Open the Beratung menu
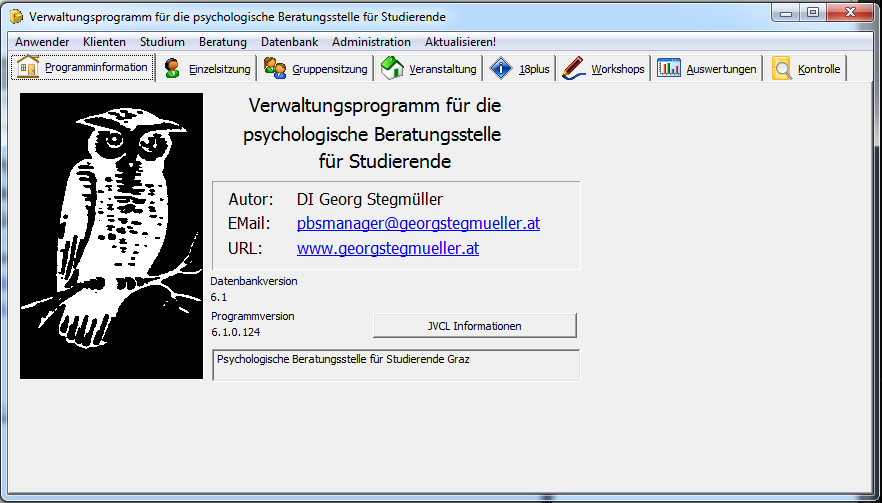Viewport: 882px width, 503px height. pos(223,42)
